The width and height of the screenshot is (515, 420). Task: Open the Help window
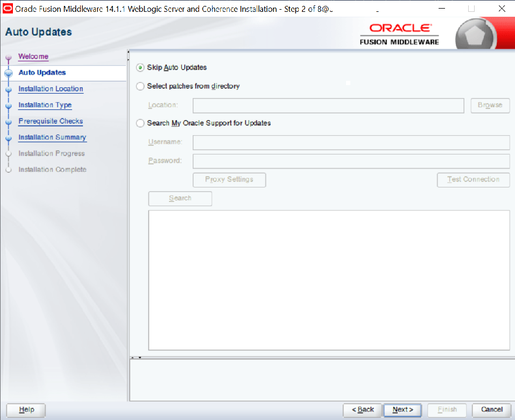25,410
